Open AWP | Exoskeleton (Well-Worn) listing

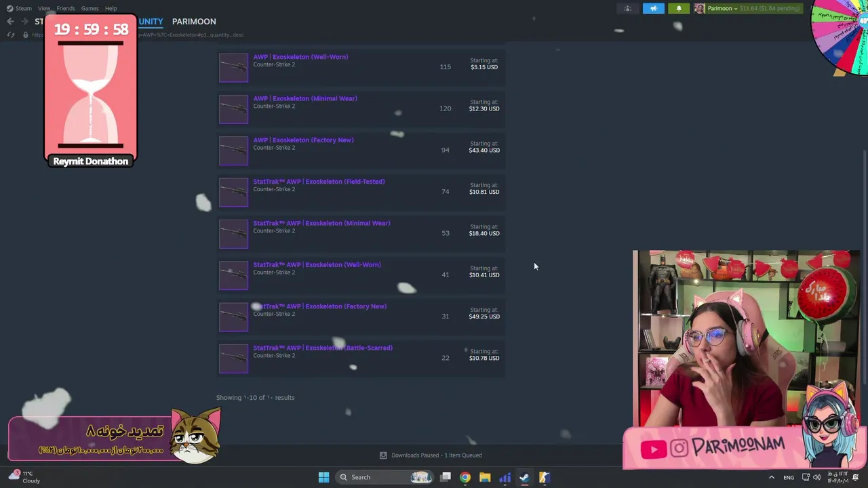tap(300, 57)
